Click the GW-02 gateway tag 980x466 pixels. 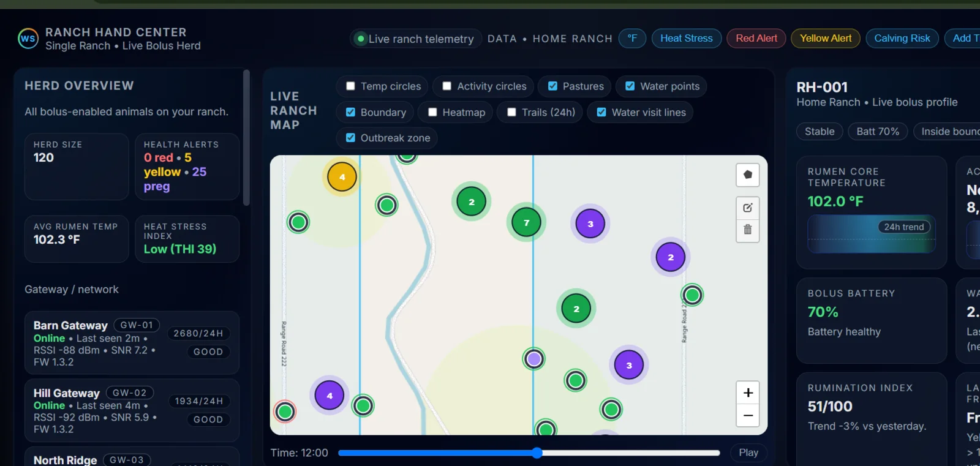130,393
